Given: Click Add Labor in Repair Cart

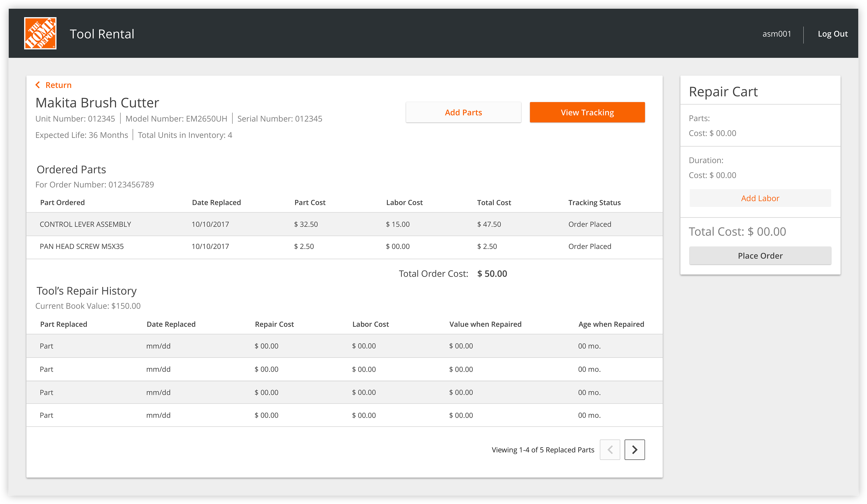Looking at the screenshot, I should coord(760,198).
